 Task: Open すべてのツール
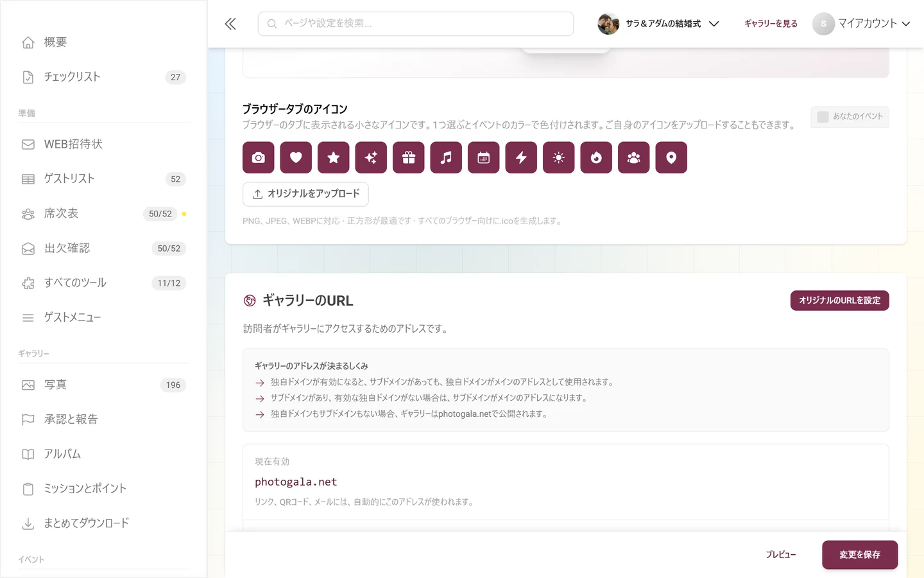103,283
